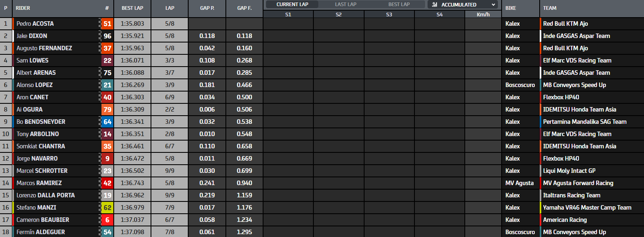Click the S1 sector column header
Viewport: 644px width, 237px height.
tap(288, 15)
